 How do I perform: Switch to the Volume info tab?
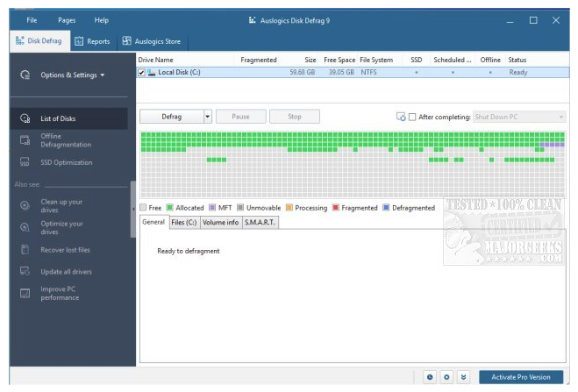coord(220,222)
